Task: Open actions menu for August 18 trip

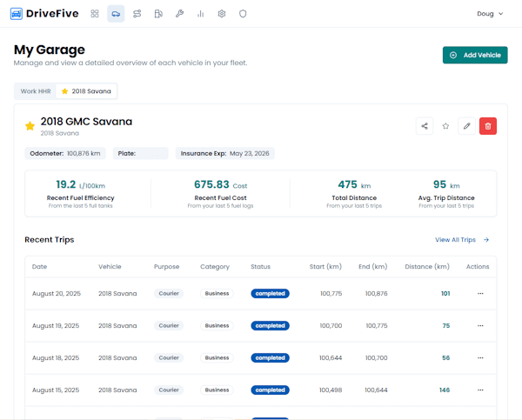Action: click(x=478, y=358)
